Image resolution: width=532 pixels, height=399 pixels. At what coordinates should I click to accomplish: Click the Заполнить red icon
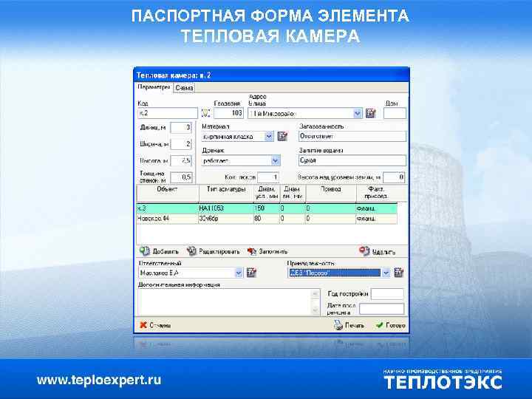[x=252, y=251]
